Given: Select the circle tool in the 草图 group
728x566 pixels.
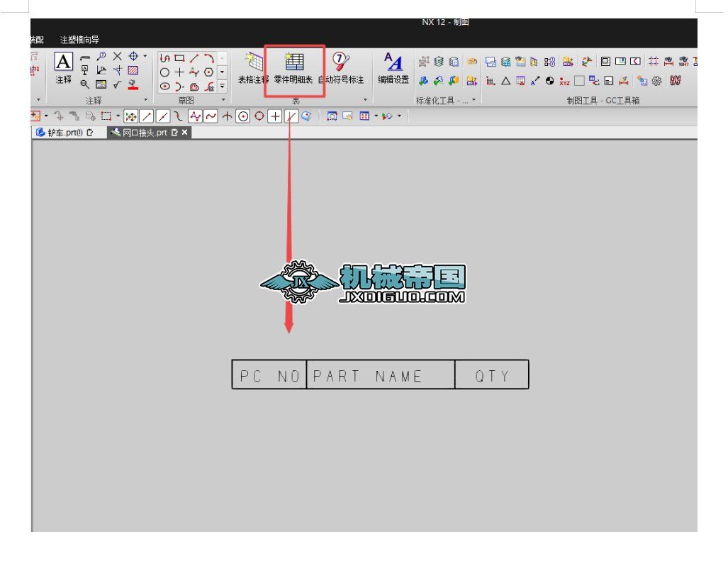Looking at the screenshot, I should 164,72.
